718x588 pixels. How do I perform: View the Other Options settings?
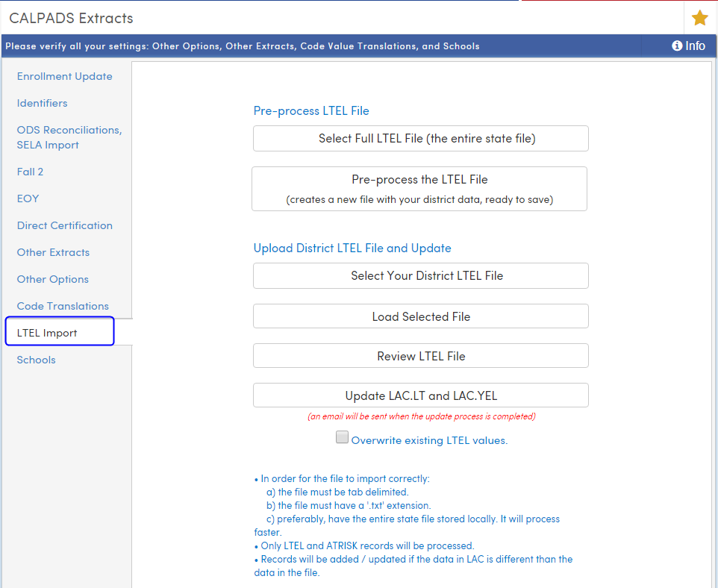[52, 279]
